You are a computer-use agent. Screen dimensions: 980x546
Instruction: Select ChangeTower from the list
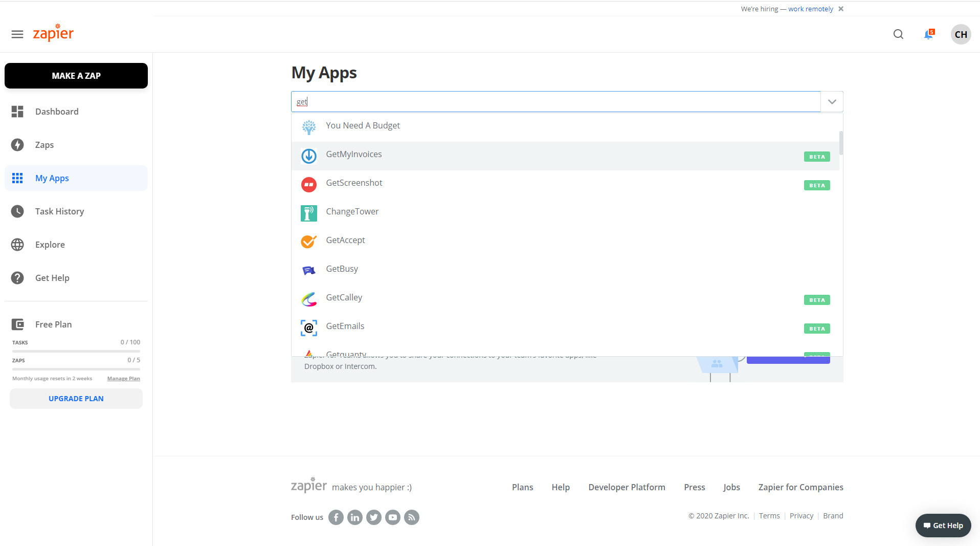coord(565,213)
